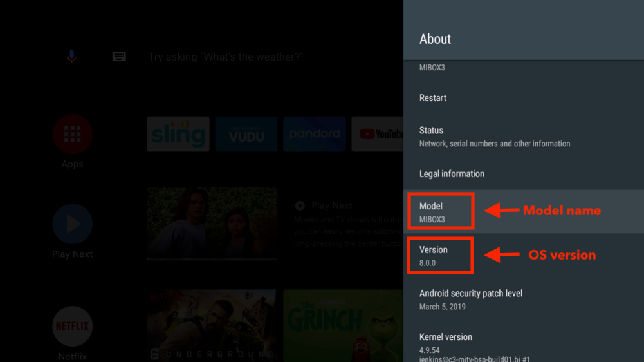Open the Apps grid icon
Screen dimensions: 644x362
72,134
